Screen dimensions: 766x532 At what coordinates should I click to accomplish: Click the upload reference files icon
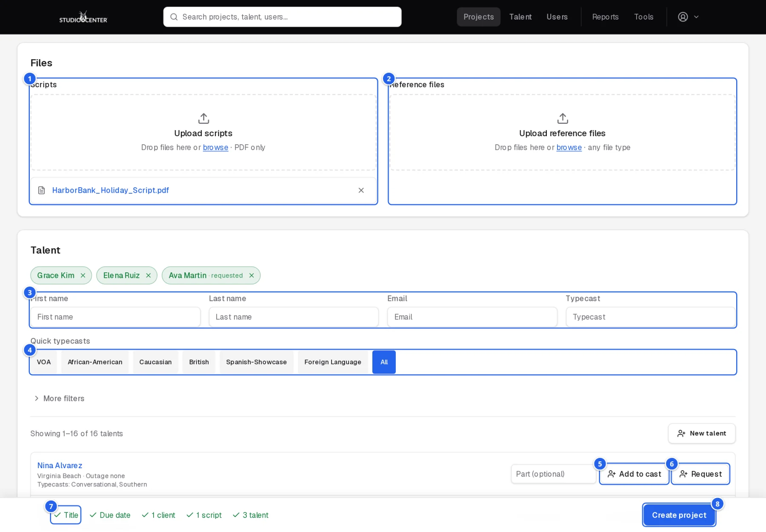(563, 118)
